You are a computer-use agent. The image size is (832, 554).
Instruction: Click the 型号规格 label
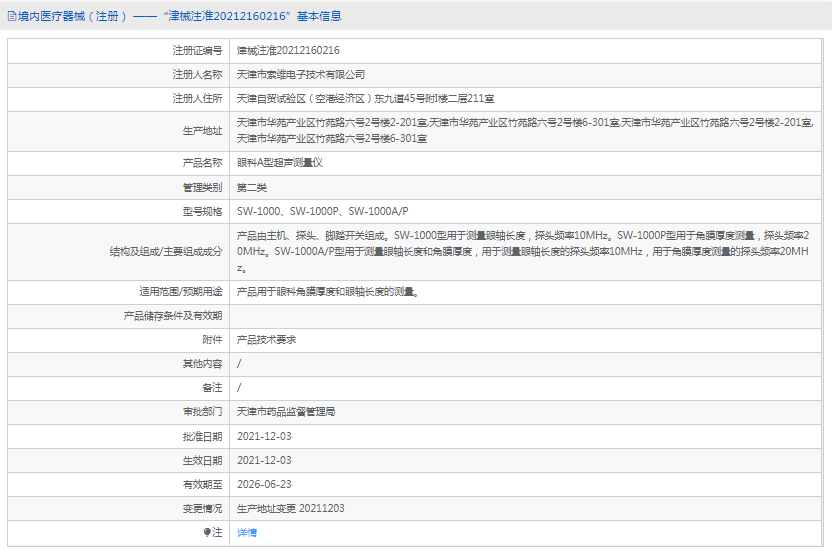202,212
